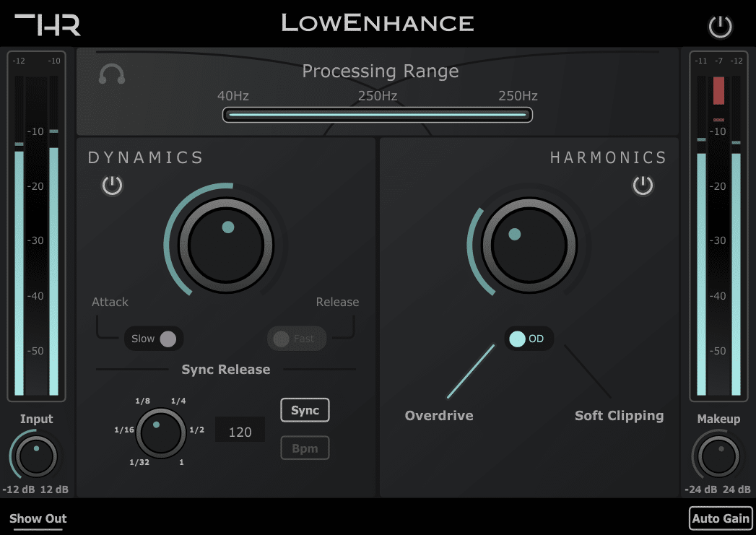Click the headphones listen icon
Screen dimensions: 756x535
point(112,74)
